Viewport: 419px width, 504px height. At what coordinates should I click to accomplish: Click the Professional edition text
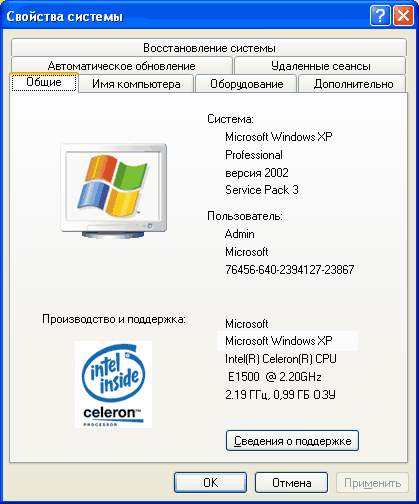(254, 155)
